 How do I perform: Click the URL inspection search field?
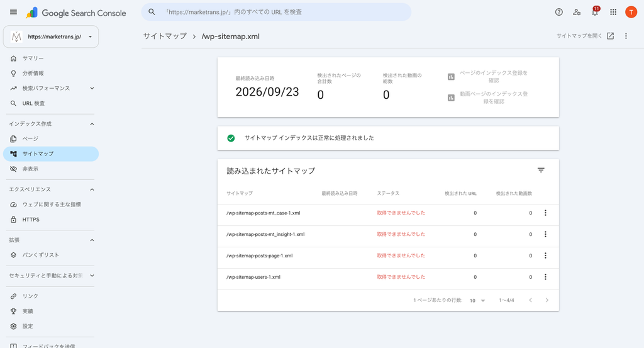[277, 12]
